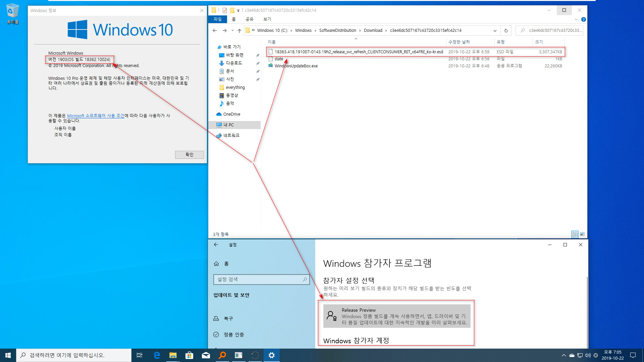The width and height of the screenshot is (644, 362).
Task: Open Microsoft 소프트웨어 사용 조건 link
Action: (x=96, y=116)
